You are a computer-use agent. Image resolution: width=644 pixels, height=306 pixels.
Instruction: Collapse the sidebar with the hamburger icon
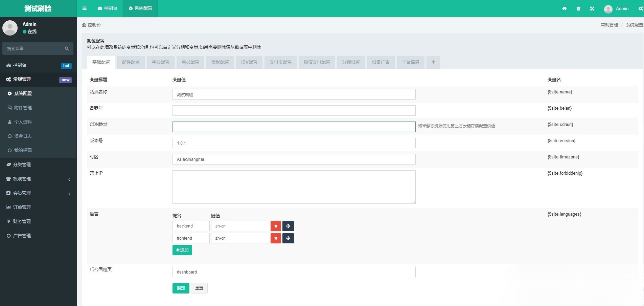tap(84, 8)
